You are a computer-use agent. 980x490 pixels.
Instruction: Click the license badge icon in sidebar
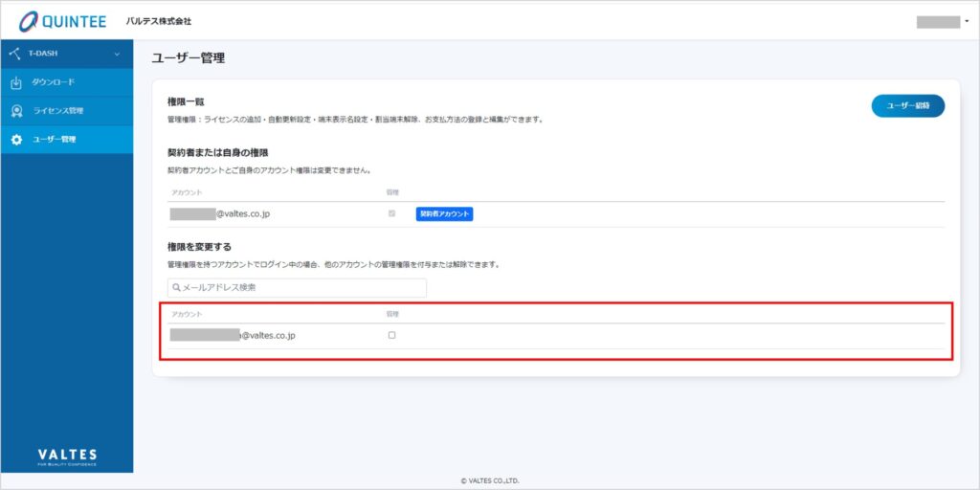16,111
